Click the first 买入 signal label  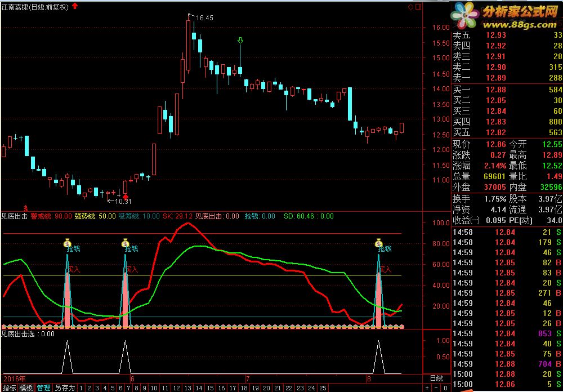pyautogui.click(x=74, y=269)
